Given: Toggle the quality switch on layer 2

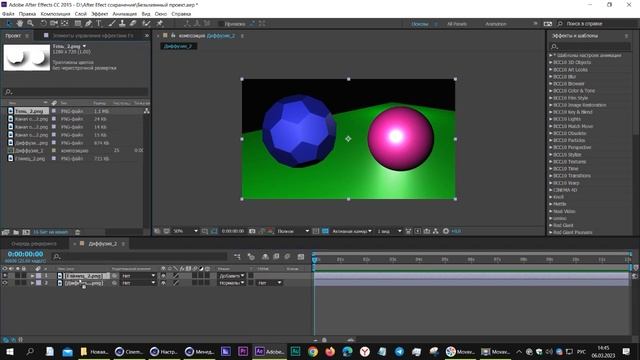Looking at the screenshot, I should [x=177, y=283].
